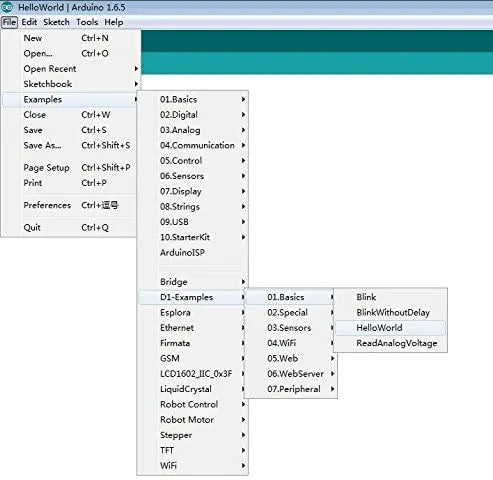Image resolution: width=493 pixels, height=480 pixels.
Task: Expand the top-level 01.Basics examples submenu
Action: (193, 99)
